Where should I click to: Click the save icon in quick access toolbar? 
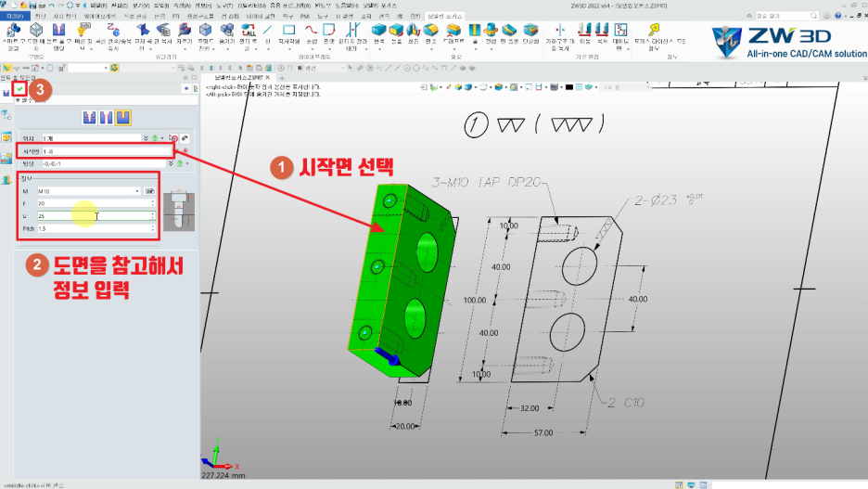point(33,5)
